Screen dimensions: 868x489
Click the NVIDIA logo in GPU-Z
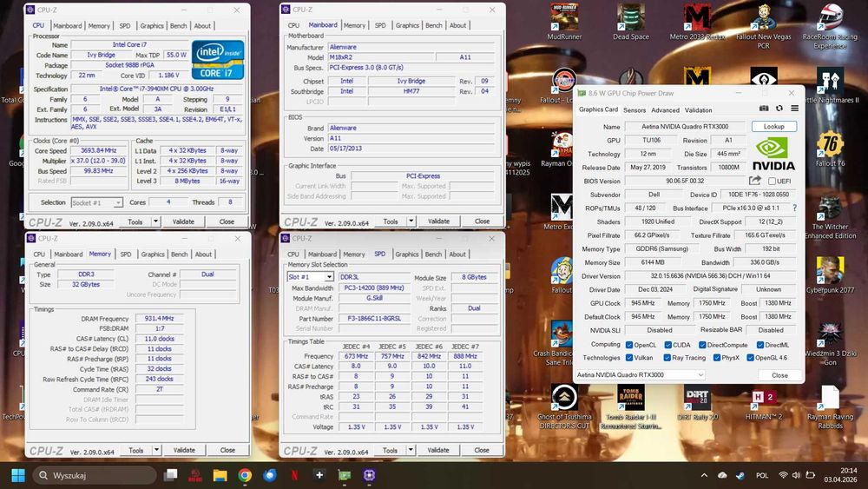[773, 155]
